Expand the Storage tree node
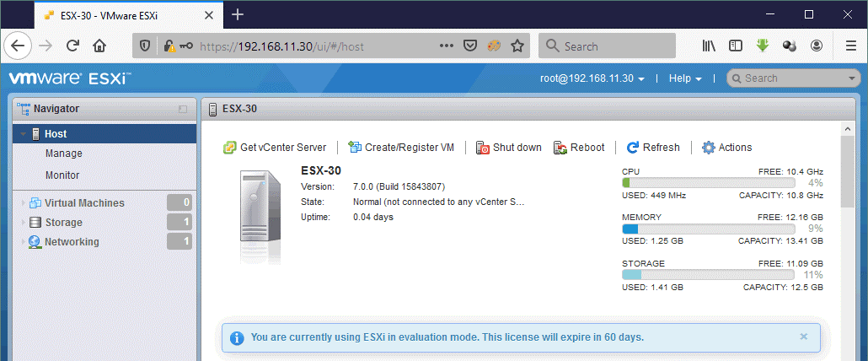 [22, 223]
